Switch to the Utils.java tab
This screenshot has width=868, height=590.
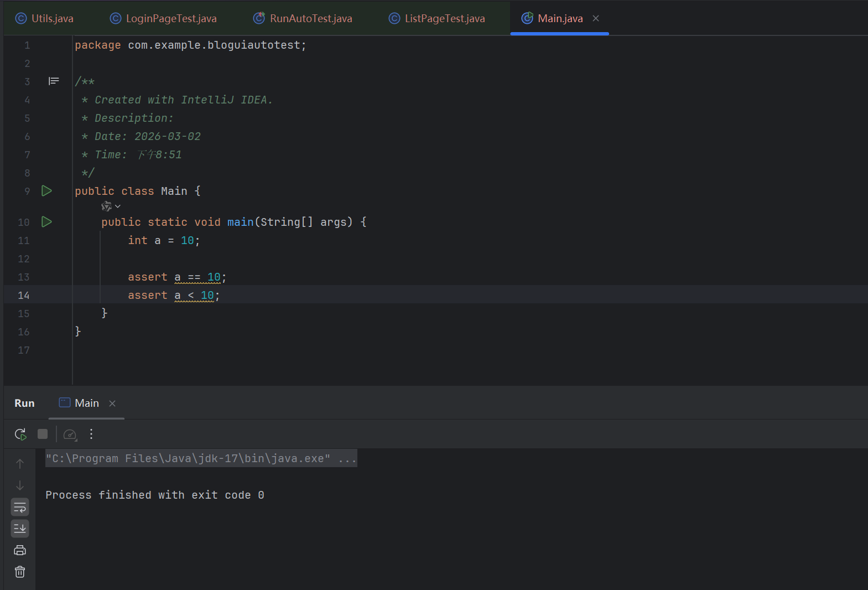click(x=44, y=18)
